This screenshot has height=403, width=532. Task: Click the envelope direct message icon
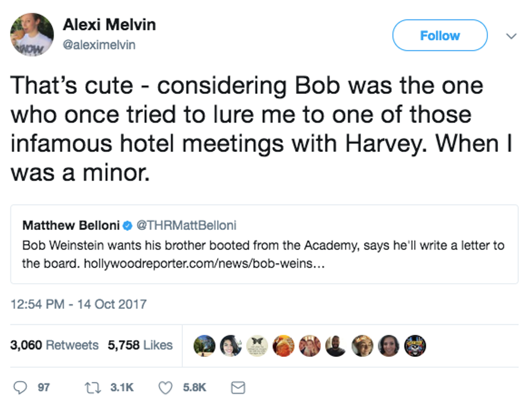238,387
